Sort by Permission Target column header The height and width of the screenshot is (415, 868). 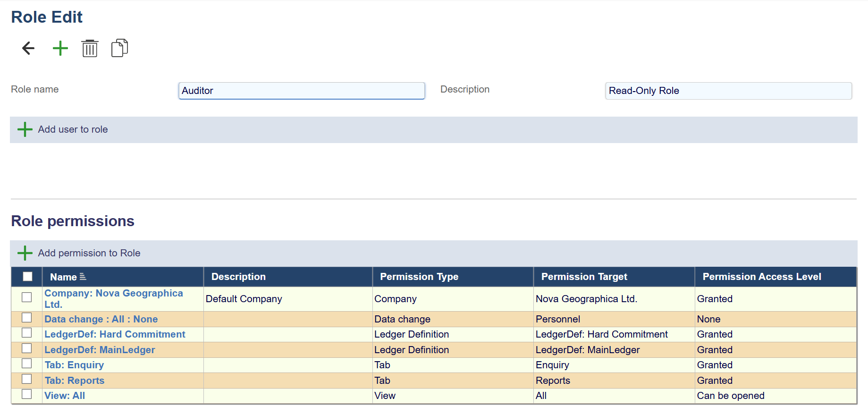click(584, 277)
